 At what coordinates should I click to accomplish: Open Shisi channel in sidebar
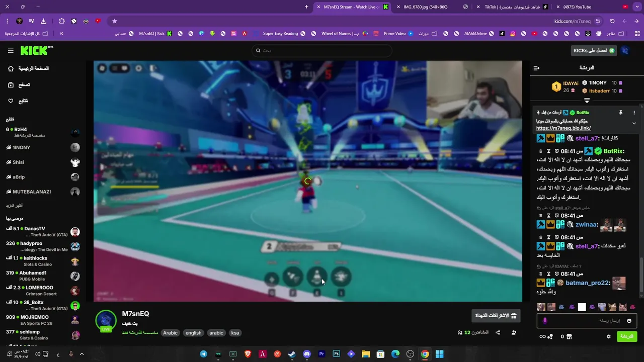pos(43,162)
